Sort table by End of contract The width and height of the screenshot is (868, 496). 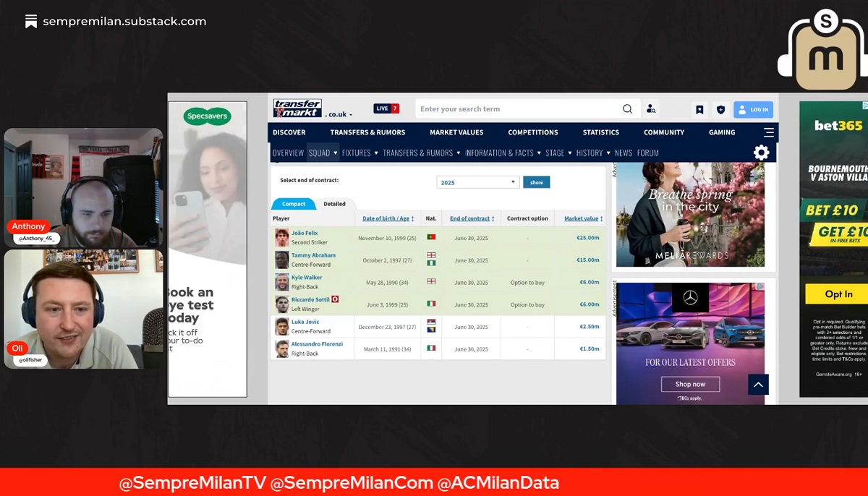(472, 218)
